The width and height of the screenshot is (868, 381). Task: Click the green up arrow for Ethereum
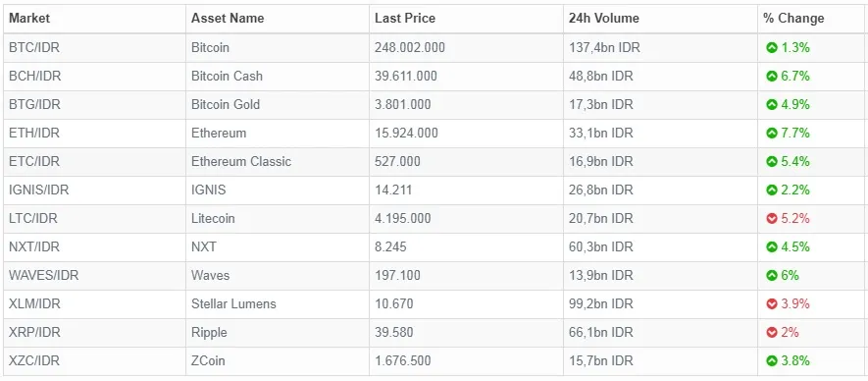(772, 134)
